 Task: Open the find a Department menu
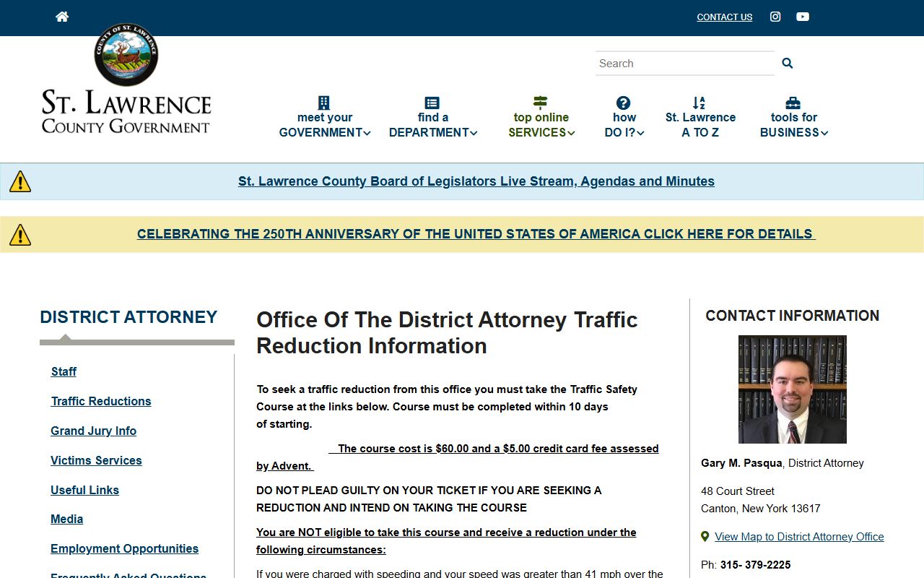(433, 118)
